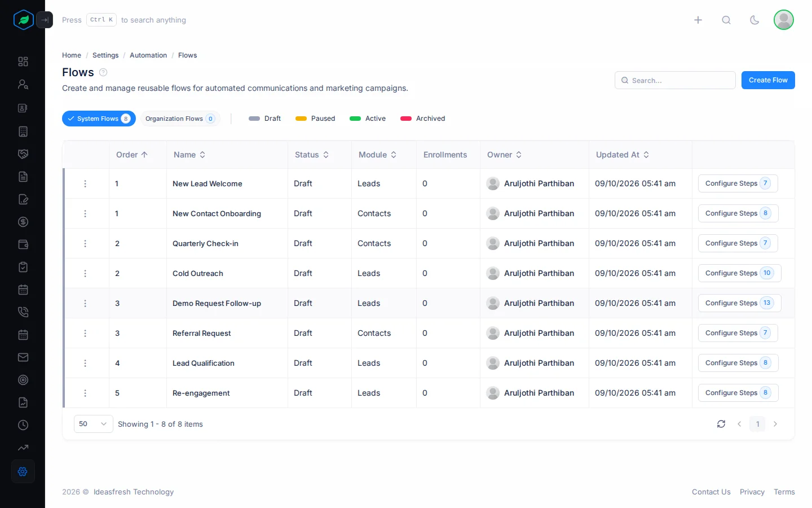Toggle dark mode with the moon icon
The height and width of the screenshot is (508, 812).
pos(754,20)
